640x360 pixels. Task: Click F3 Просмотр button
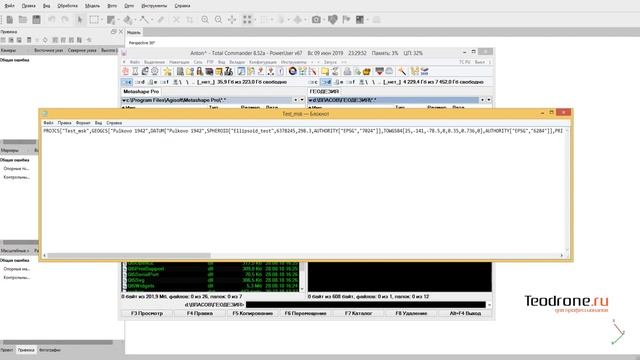[147, 313]
